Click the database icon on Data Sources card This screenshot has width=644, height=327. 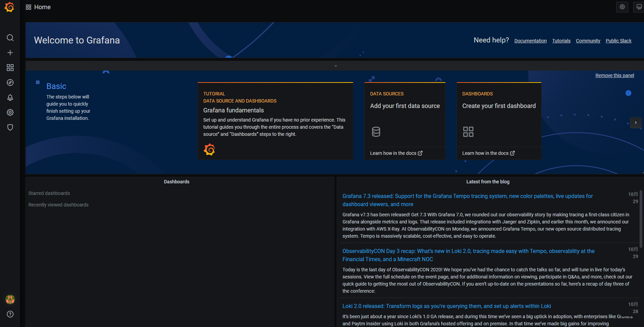coord(376,132)
